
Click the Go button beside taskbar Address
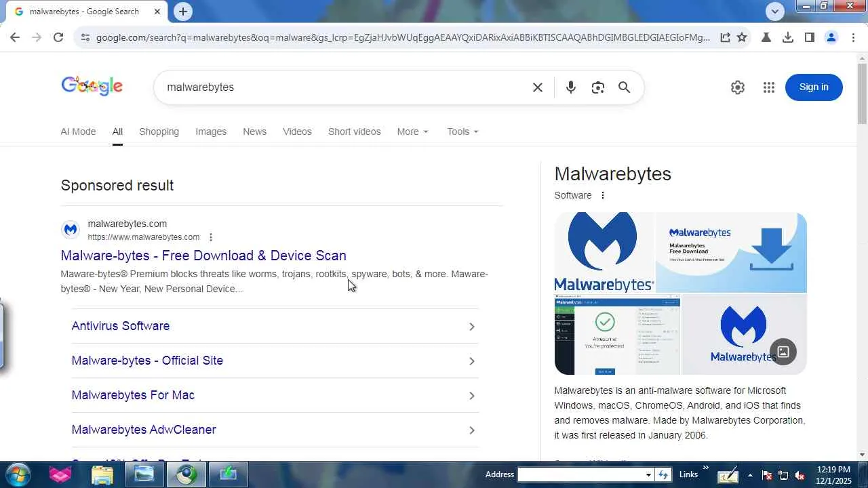[664, 474]
